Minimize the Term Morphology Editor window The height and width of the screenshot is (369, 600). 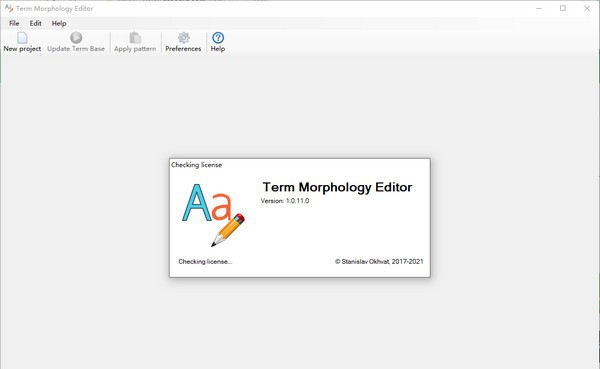click(539, 8)
